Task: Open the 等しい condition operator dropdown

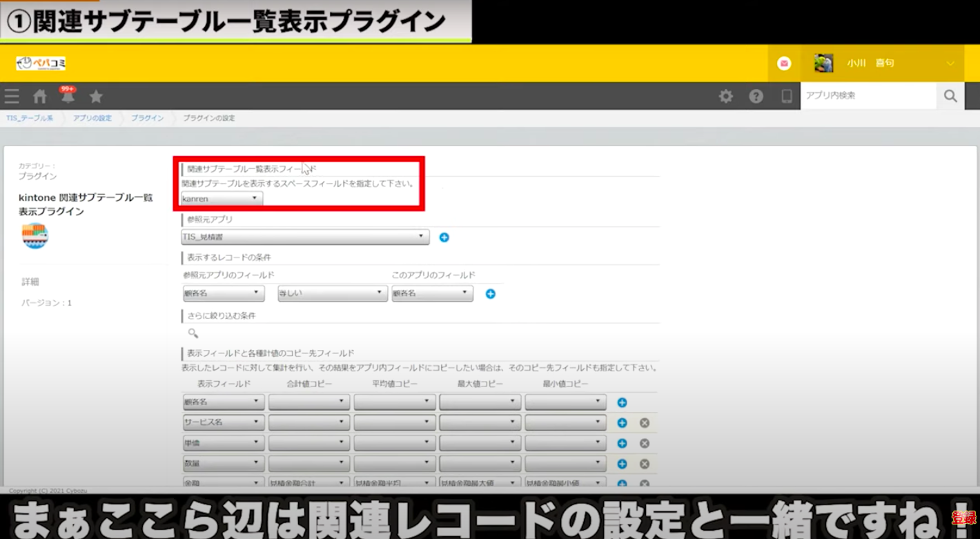Action: [331, 294]
